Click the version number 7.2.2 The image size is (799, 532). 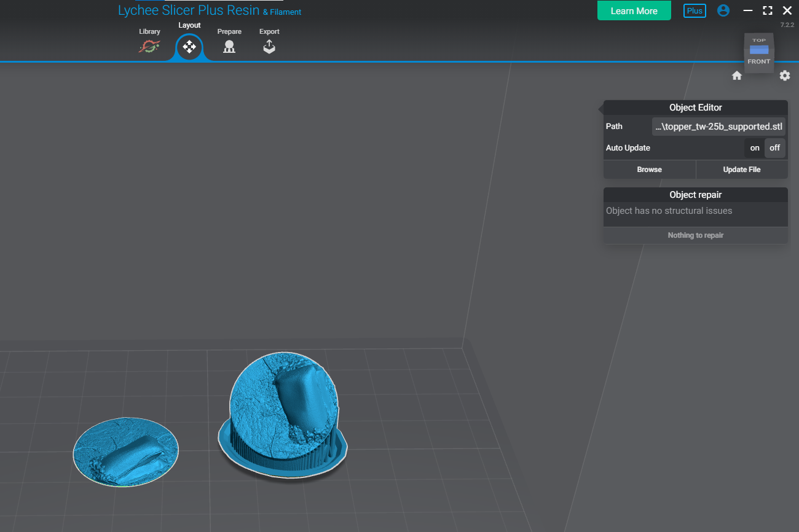click(787, 25)
